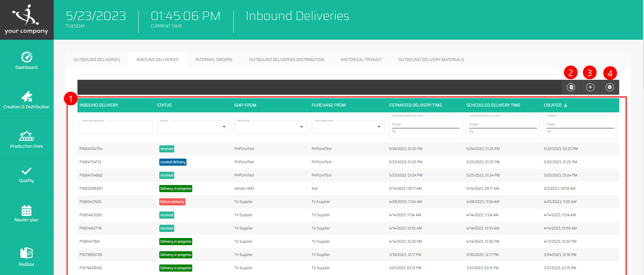Open the Quality checkmark icon
This screenshot has width=644, height=275.
pos(26,171)
